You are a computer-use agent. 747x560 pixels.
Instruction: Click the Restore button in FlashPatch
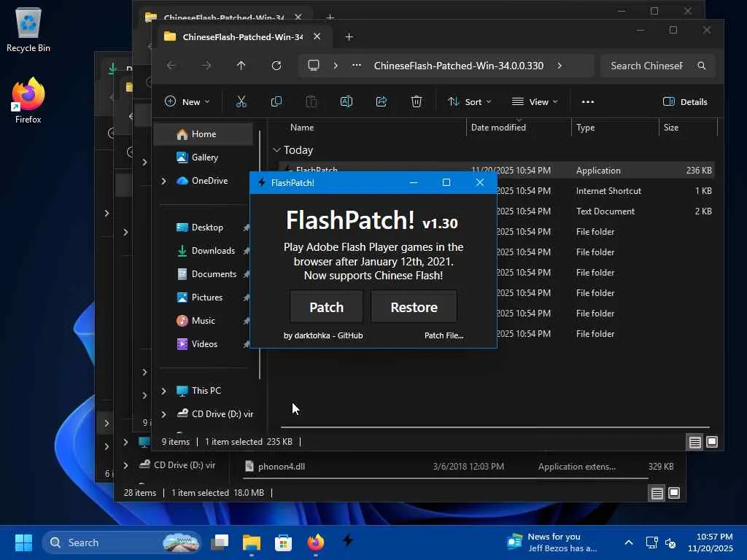[x=414, y=307]
